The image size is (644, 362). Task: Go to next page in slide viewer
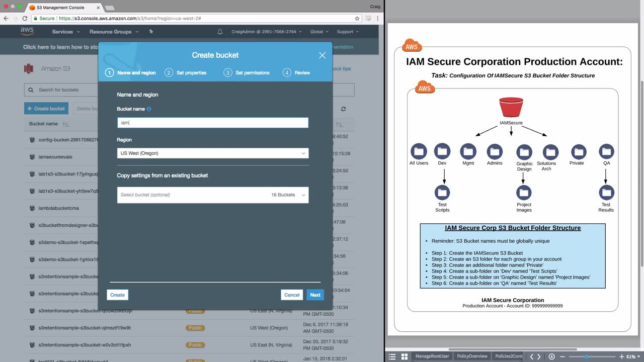539,356
